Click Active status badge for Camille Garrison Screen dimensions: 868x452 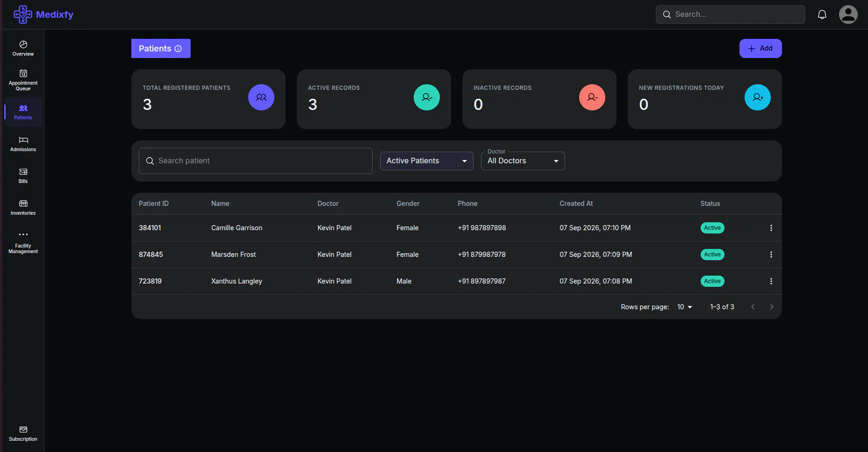click(x=712, y=228)
